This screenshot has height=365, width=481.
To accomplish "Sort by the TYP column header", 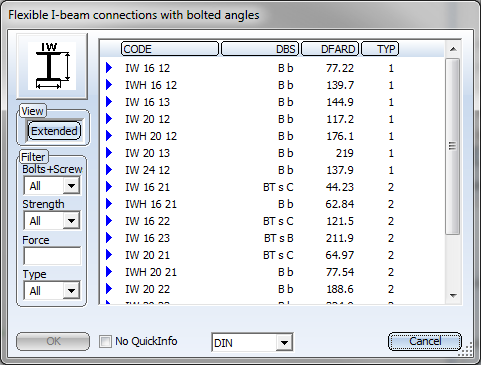I will 380,49.
